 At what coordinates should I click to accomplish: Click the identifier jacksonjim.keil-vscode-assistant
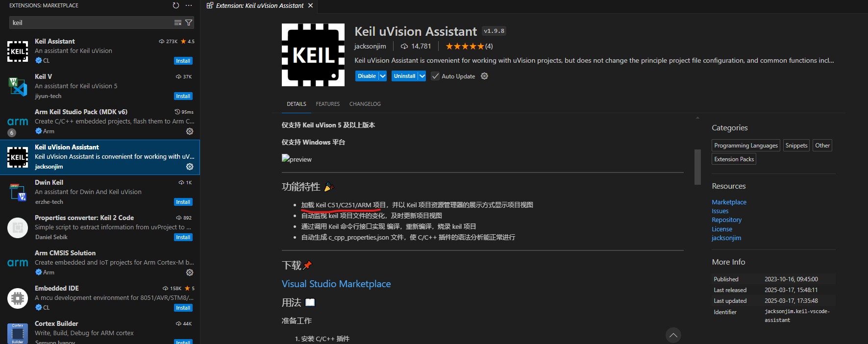[797, 316]
